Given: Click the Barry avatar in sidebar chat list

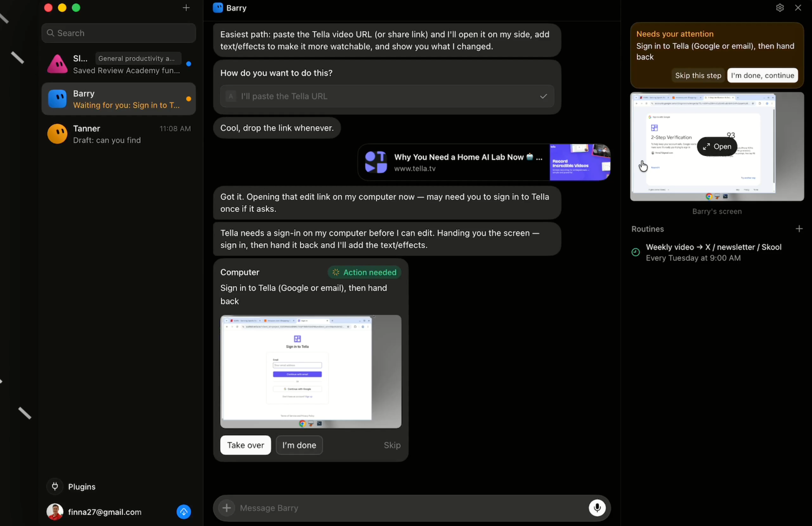Looking at the screenshot, I should pyautogui.click(x=57, y=99).
